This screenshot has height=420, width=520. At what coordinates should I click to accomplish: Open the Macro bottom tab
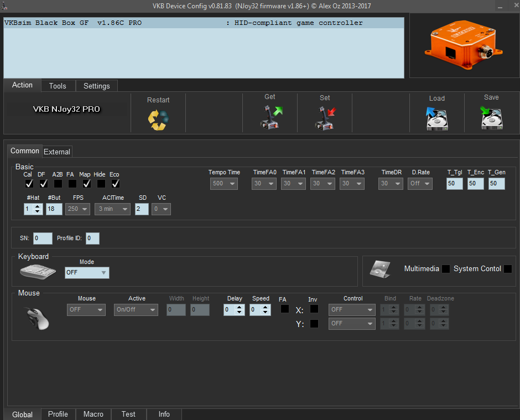tap(93, 414)
